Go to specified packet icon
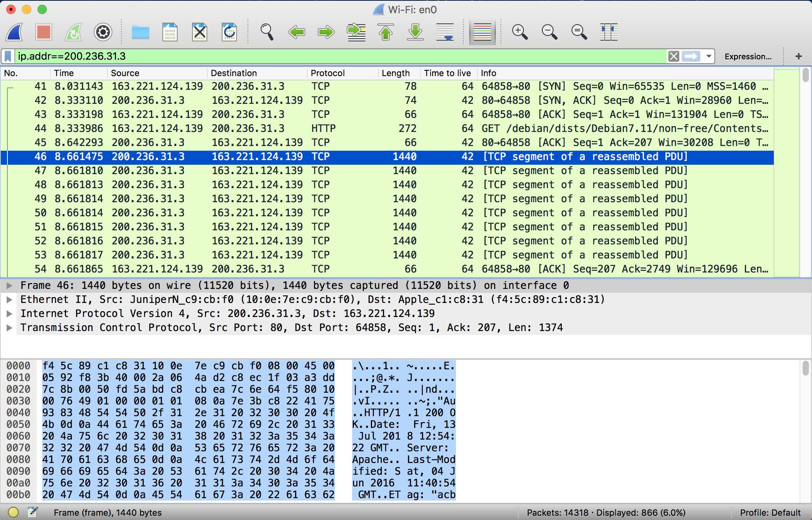 point(356,32)
